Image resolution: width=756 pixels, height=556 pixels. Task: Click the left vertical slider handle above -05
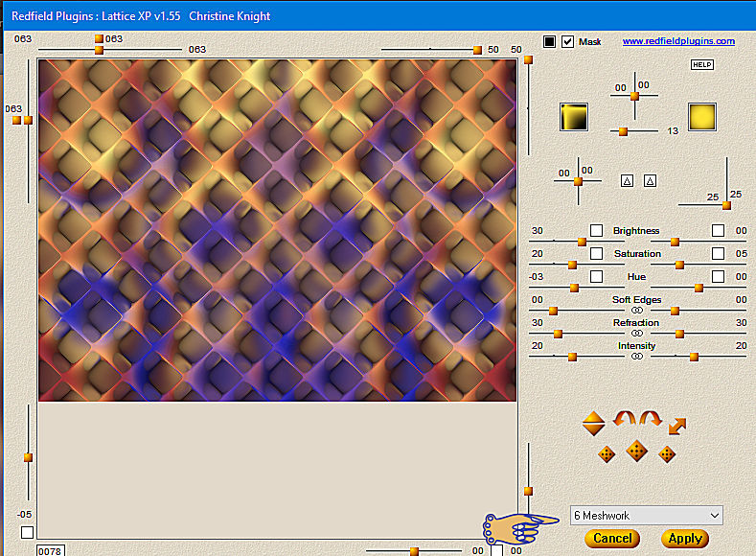click(x=28, y=457)
